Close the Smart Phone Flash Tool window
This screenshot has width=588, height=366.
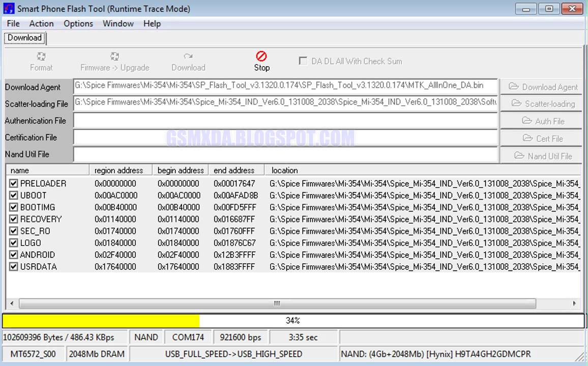coord(572,9)
